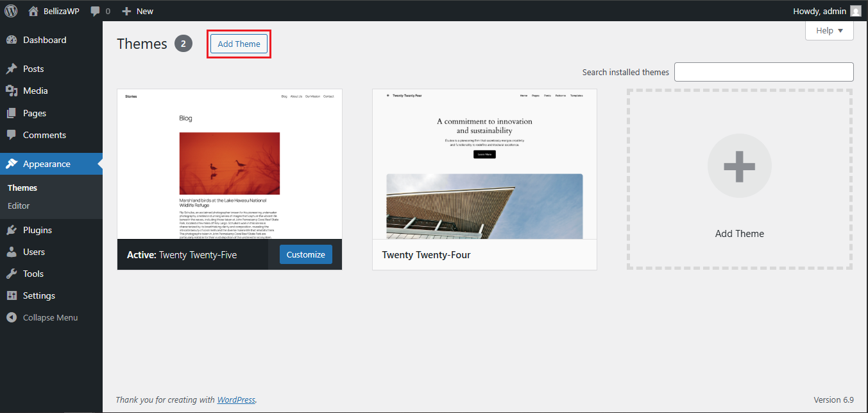Screen dimensions: 868x413
Task: Open Dashboard from the sidebar
Action: point(44,40)
